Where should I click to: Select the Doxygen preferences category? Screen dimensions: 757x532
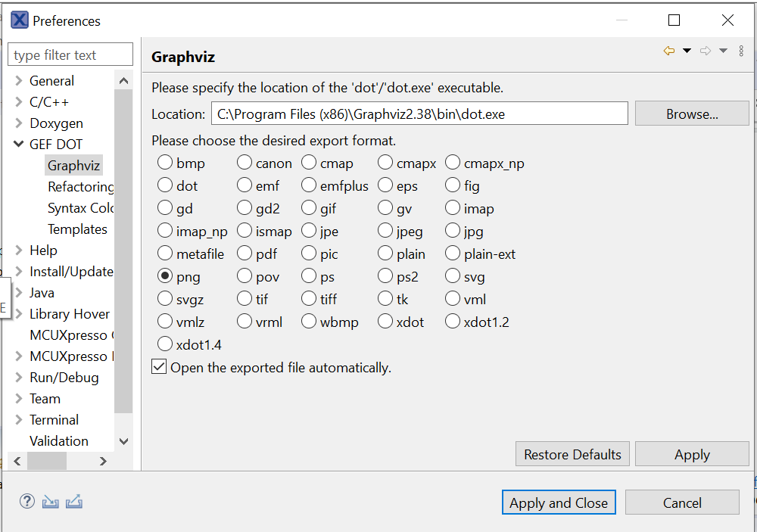pos(56,123)
